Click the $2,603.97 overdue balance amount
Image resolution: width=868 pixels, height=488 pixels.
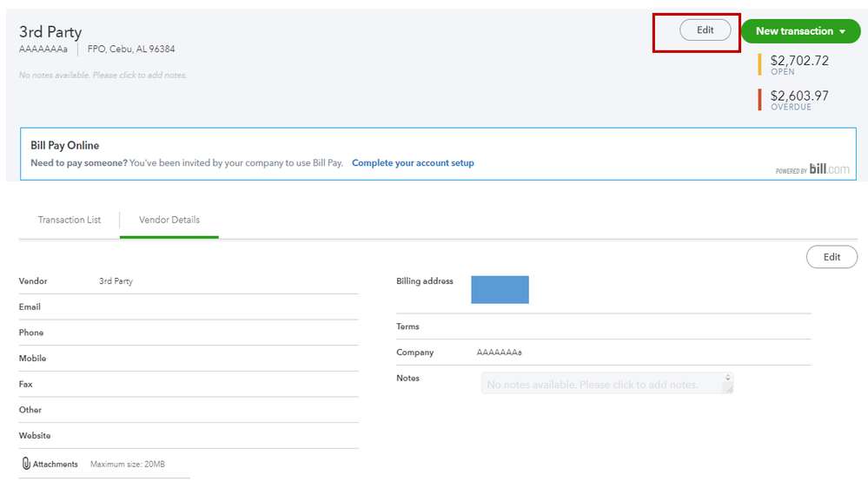pyautogui.click(x=799, y=96)
